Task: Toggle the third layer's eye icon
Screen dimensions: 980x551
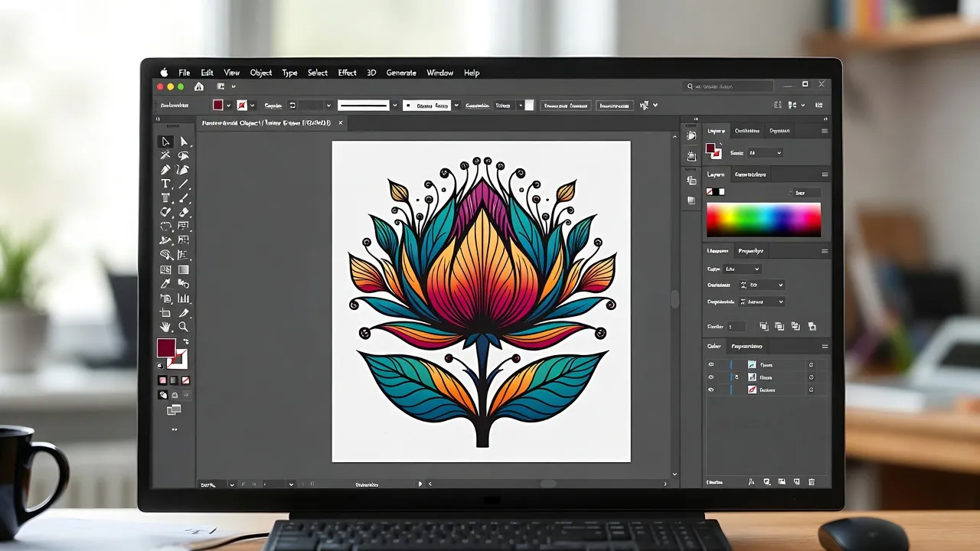Action: coord(711,390)
